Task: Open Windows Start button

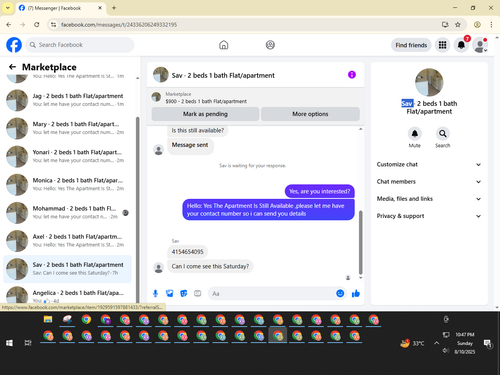Action: 9,343
